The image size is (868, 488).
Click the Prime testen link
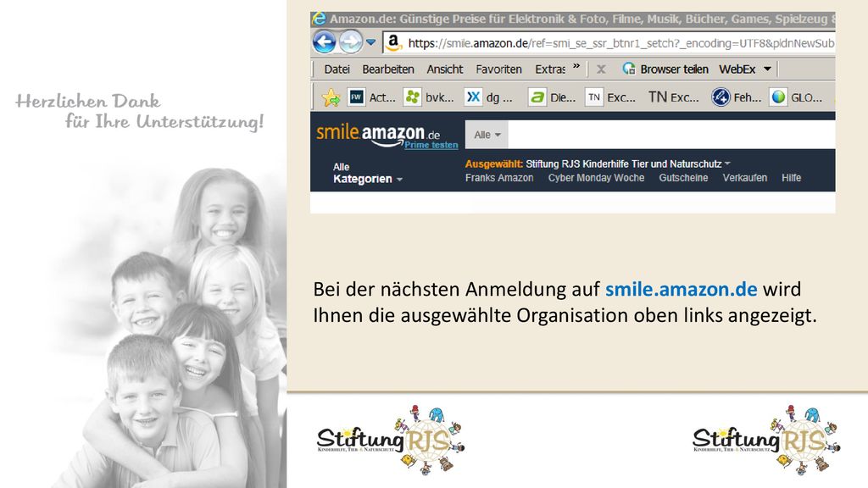(431, 145)
